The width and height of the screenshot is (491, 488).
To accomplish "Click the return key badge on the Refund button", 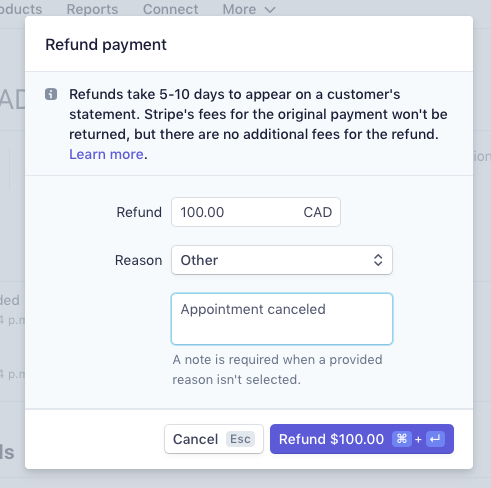I will coord(435,439).
